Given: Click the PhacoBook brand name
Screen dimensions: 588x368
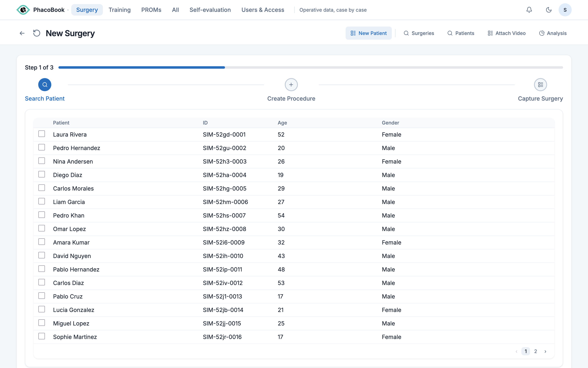Looking at the screenshot, I should pyautogui.click(x=49, y=10).
